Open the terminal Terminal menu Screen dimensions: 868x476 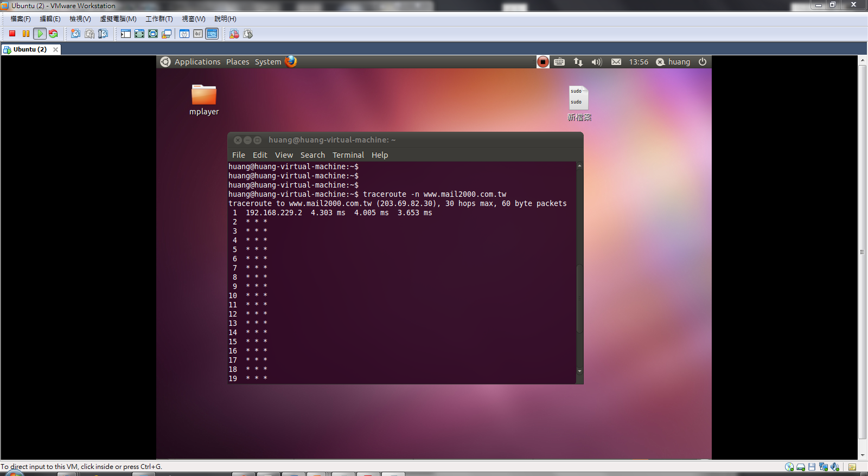pyautogui.click(x=348, y=155)
